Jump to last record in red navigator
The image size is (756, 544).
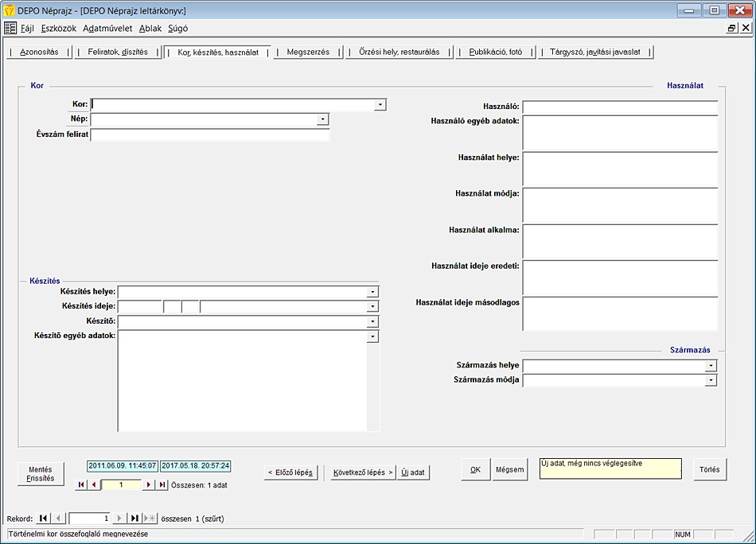[162, 484]
